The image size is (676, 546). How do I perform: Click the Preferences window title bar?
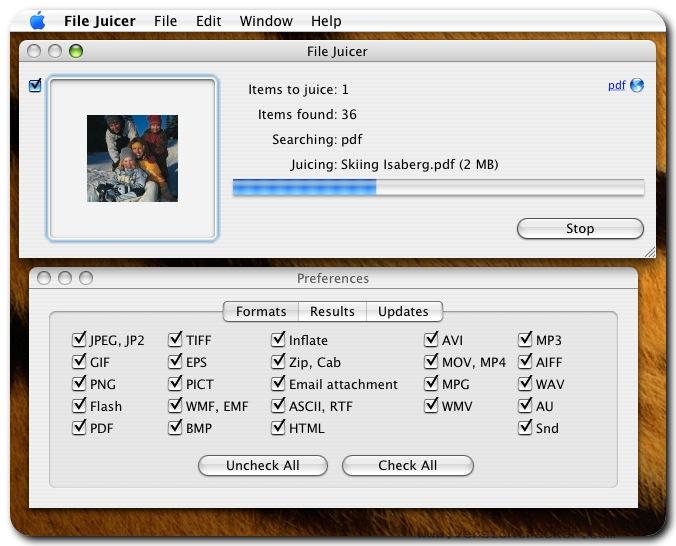[x=333, y=278]
